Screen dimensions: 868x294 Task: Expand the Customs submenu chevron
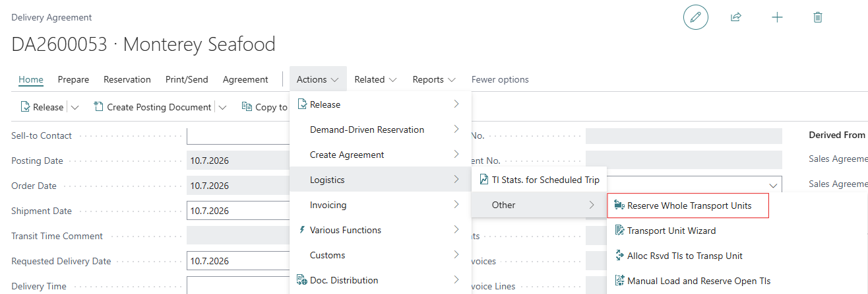pyautogui.click(x=456, y=255)
